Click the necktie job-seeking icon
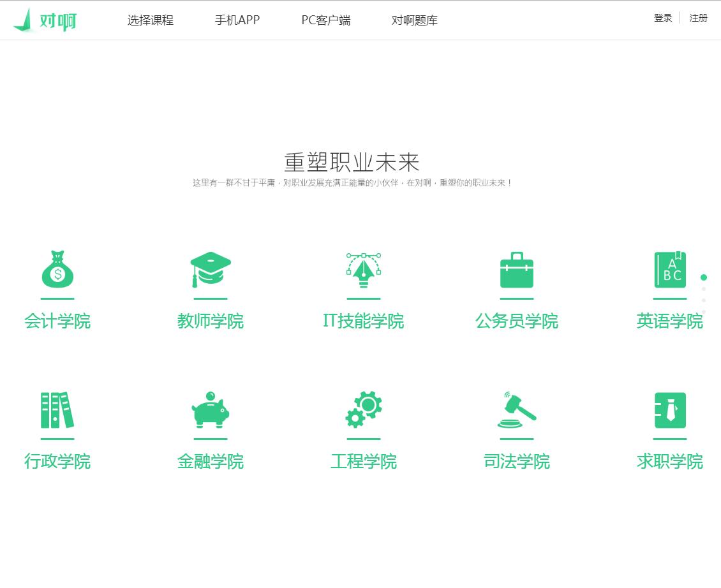The width and height of the screenshot is (721, 588). (670, 410)
